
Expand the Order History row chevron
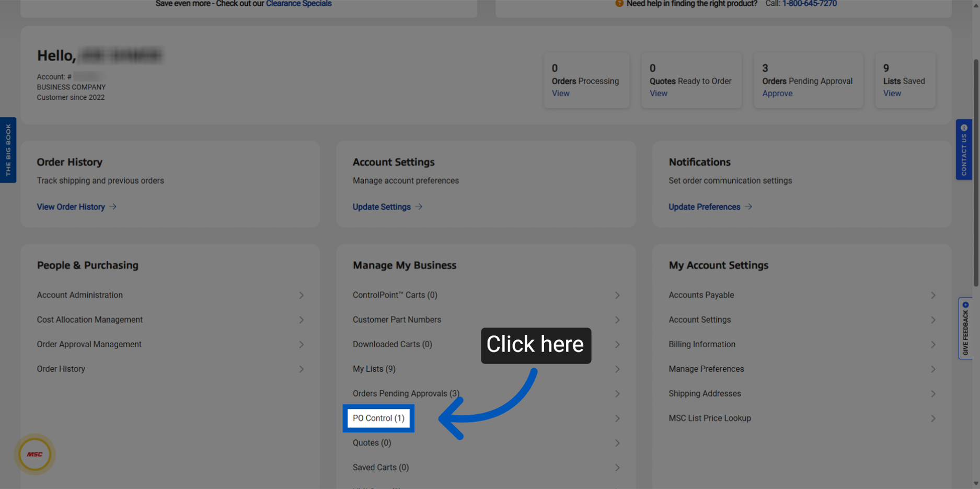(x=302, y=369)
